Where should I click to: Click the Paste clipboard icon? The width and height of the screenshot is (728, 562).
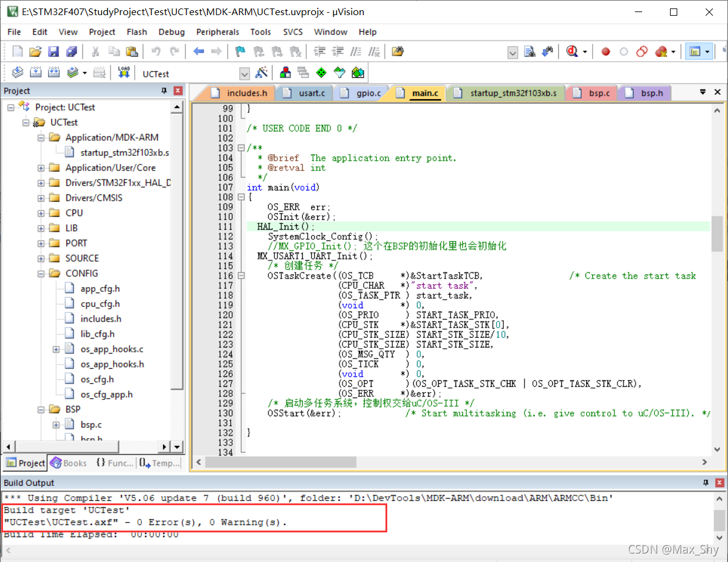pos(132,52)
